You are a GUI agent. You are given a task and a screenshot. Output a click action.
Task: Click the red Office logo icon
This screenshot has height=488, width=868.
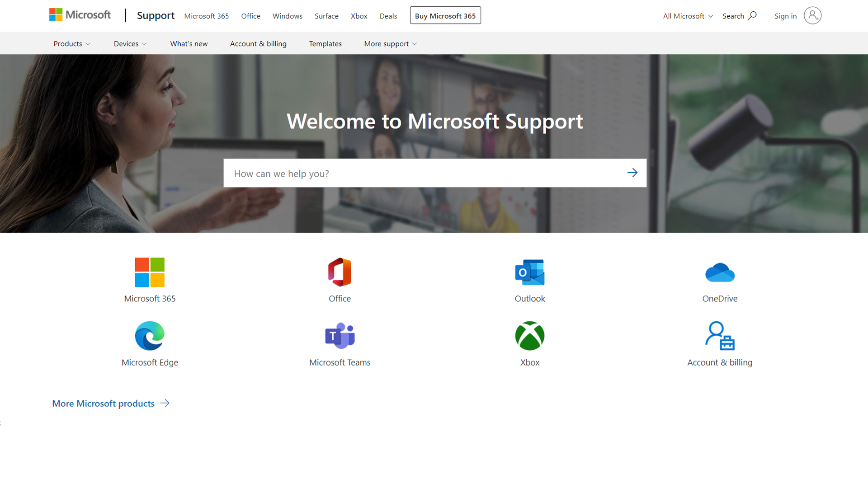click(340, 272)
